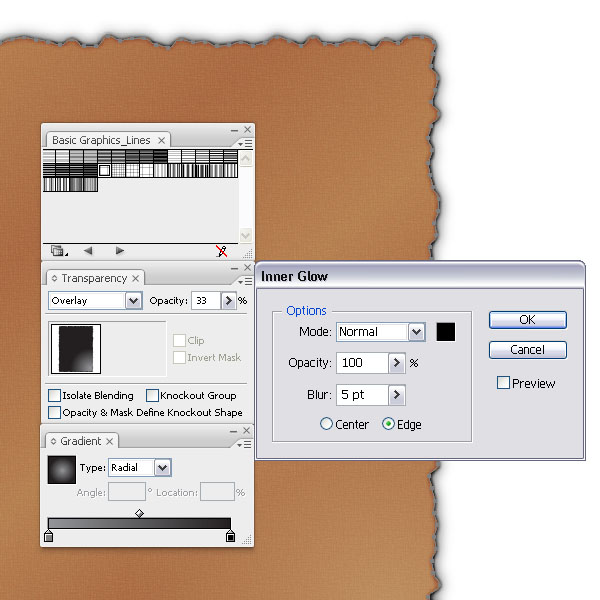Click the crossed-out eyedropper icon in swatch panel
600x600 pixels.
pyautogui.click(x=222, y=251)
